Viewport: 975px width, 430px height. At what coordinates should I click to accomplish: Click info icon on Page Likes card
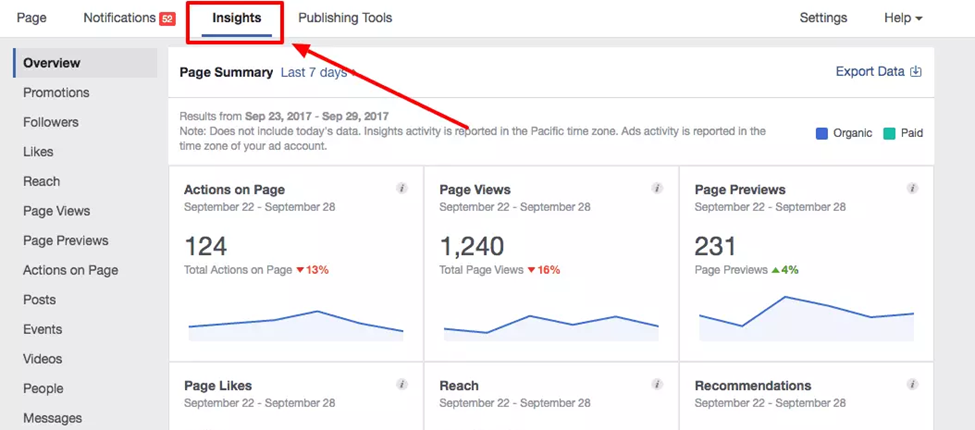[402, 384]
